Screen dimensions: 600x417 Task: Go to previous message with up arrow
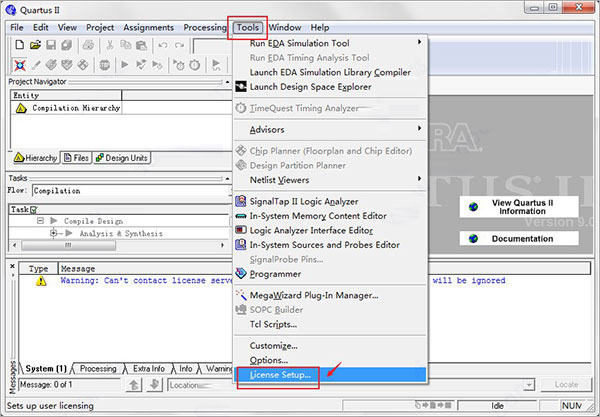(x=134, y=384)
